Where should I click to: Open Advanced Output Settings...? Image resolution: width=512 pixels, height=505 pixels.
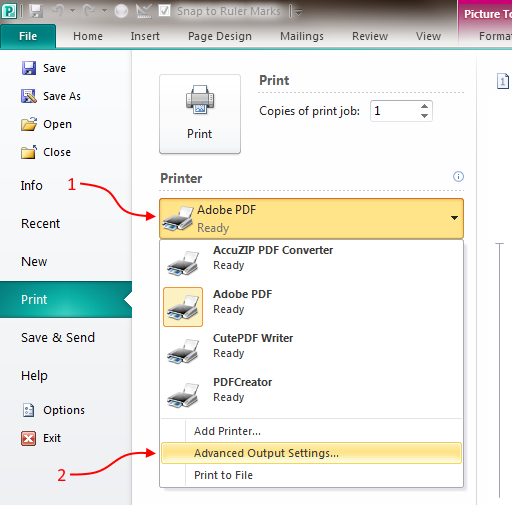pos(311,453)
